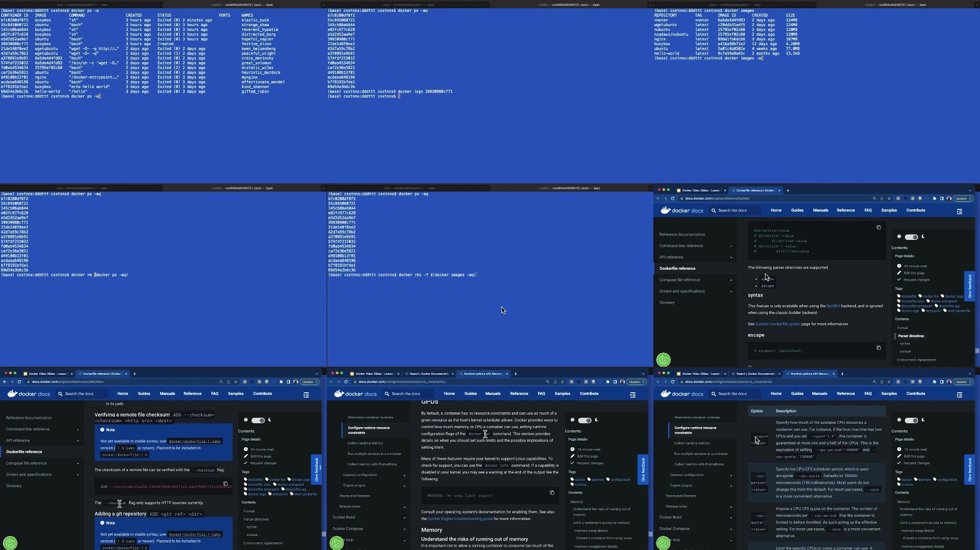Viewport: 980px width, 550px height.
Task: Open cookie settings badge in checksum docs window
Action: [10, 542]
